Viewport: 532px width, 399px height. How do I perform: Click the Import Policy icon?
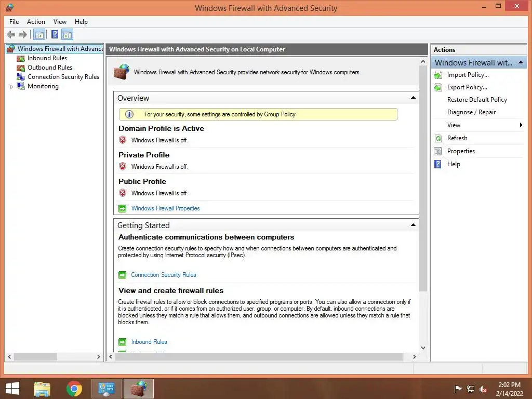coord(438,75)
